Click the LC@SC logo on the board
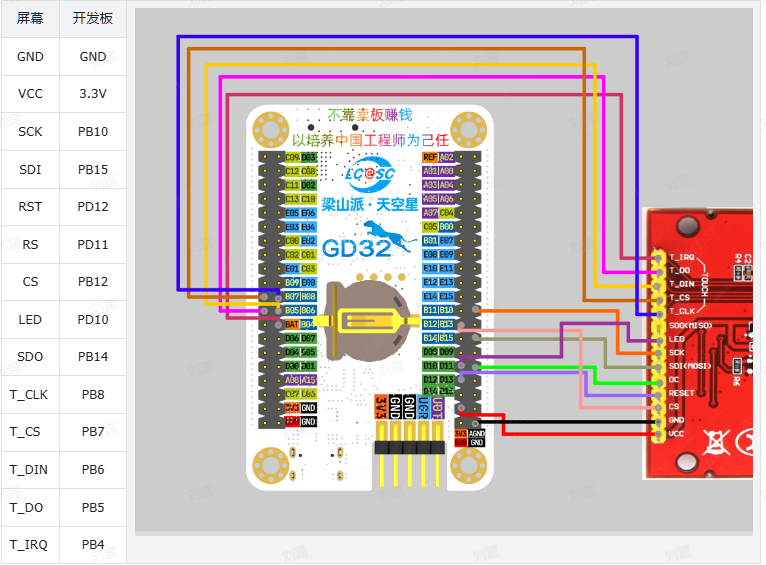 (369, 174)
